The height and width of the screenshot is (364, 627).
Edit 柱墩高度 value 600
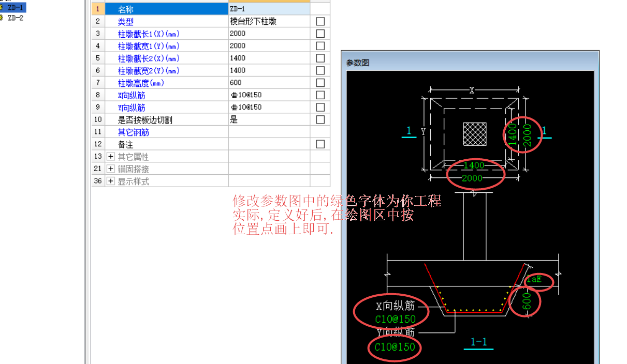(x=269, y=83)
